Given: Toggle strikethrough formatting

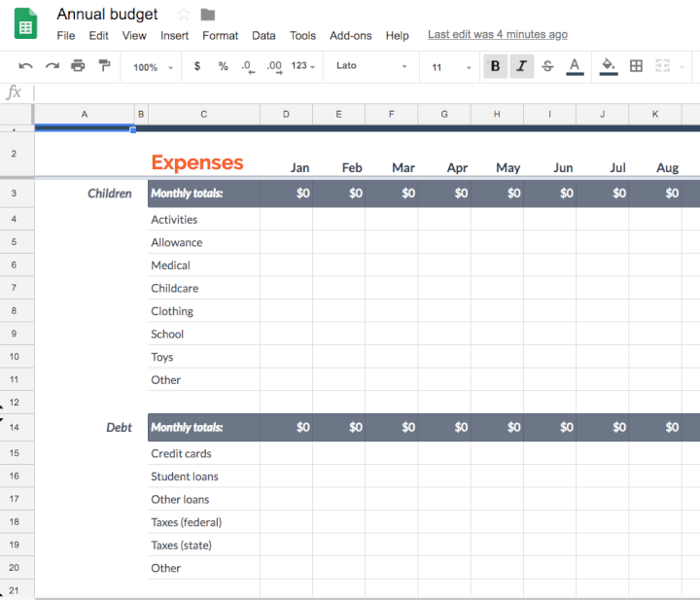Looking at the screenshot, I should coord(547,66).
